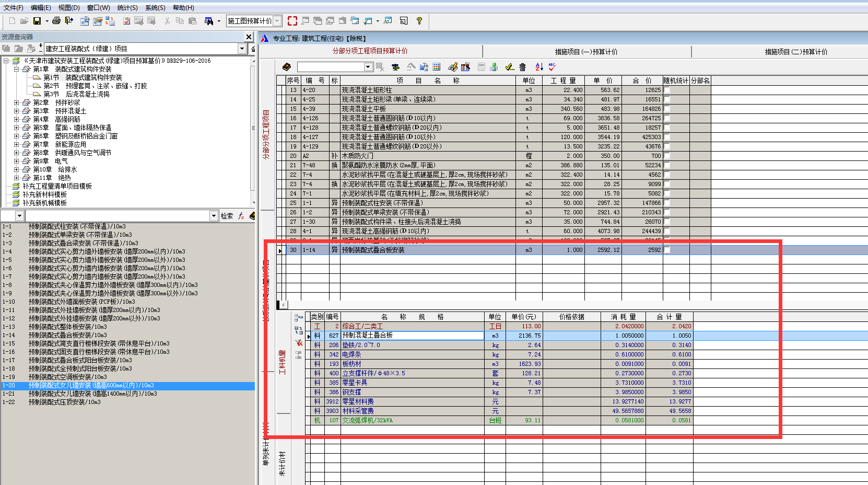Click the yellow checkmark icon in budget toolbar
The width and height of the screenshot is (868, 485).
[510, 67]
